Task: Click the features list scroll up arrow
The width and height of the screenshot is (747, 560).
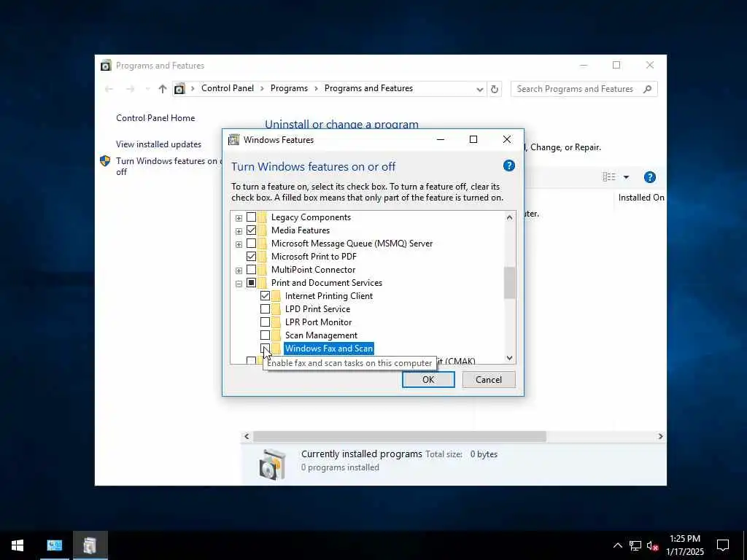Action: [509, 217]
